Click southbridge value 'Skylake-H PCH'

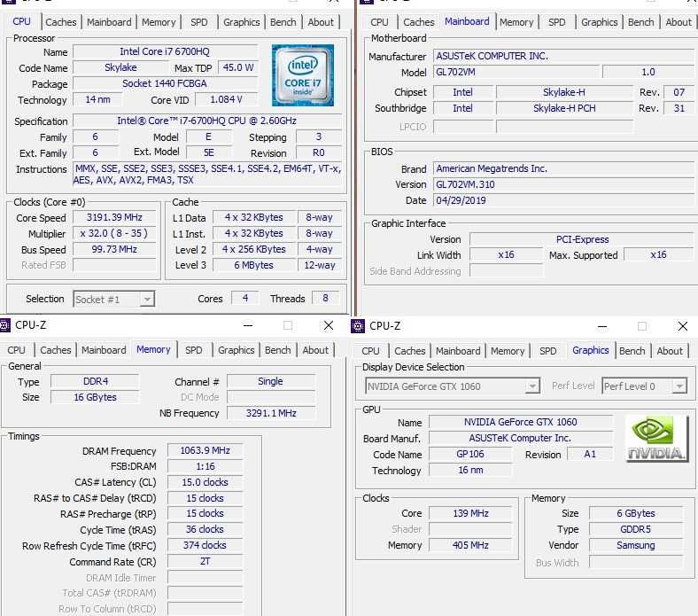pos(564,108)
